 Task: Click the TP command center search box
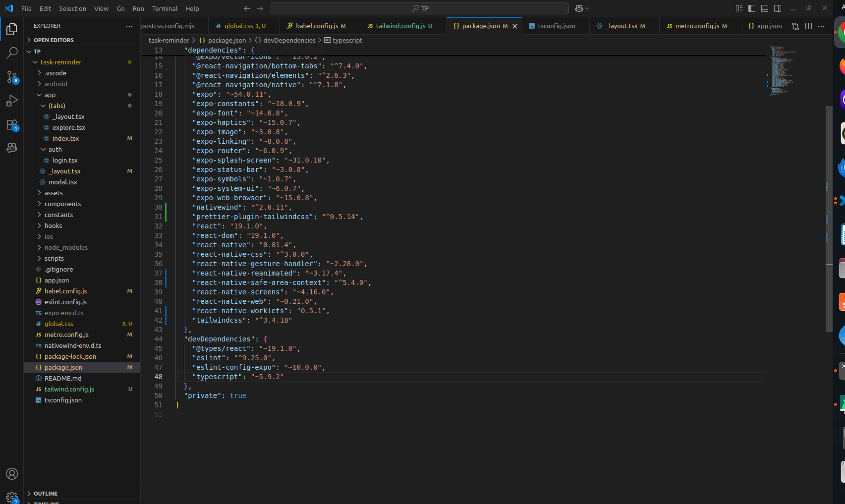pos(420,8)
